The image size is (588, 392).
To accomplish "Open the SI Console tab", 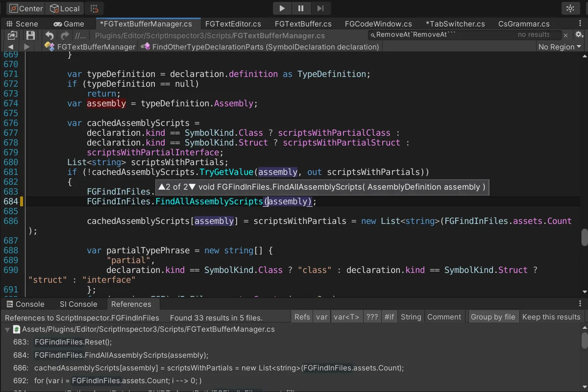I will 78,304.
